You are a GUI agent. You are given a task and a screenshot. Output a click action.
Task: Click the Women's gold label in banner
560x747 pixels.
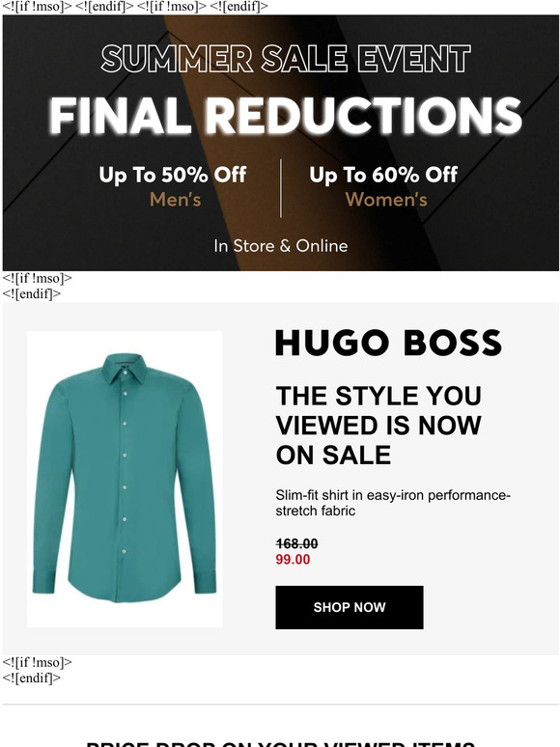click(x=386, y=199)
